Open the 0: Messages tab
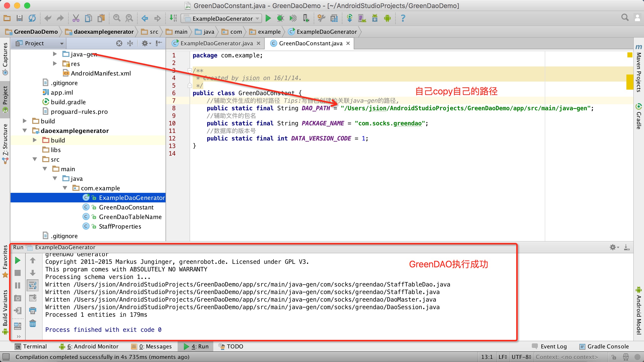 tap(151, 346)
